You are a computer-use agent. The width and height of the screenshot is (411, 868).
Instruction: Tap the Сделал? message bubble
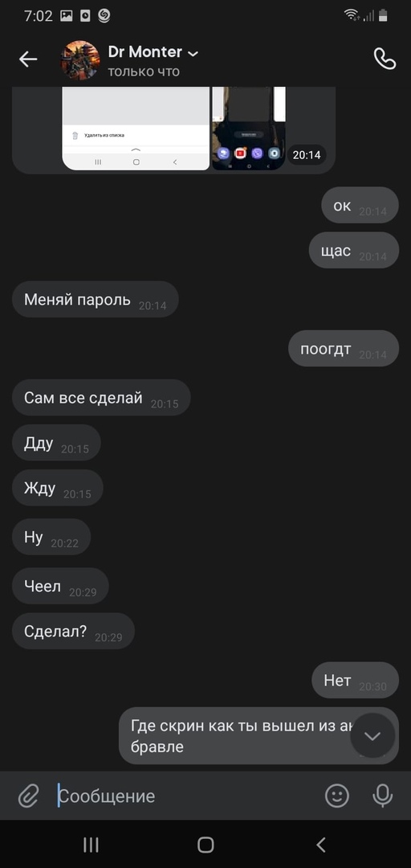74,631
